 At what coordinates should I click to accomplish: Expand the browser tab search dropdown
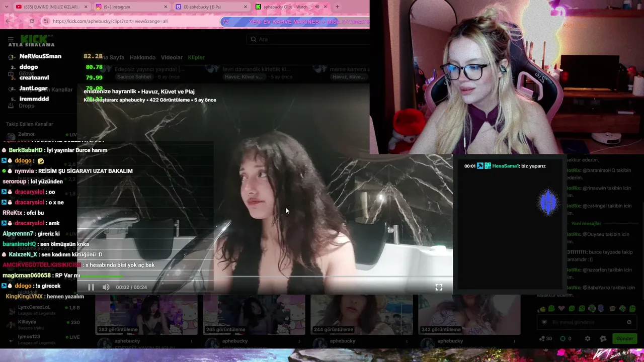tap(7, 7)
